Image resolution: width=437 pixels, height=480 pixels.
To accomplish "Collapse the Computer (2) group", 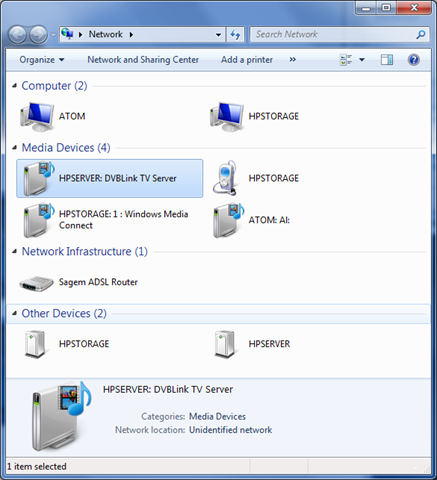I will (14, 86).
